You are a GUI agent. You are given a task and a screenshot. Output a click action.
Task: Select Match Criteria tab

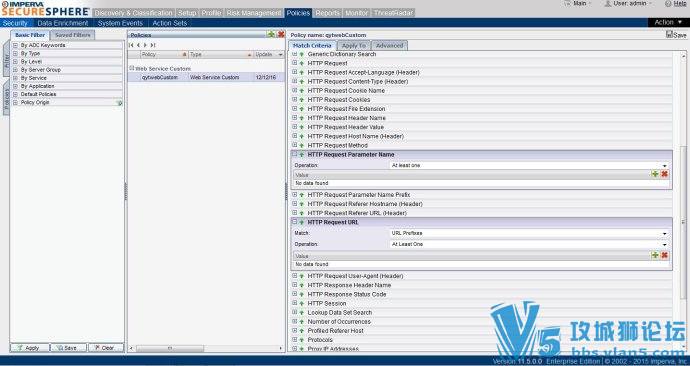(x=312, y=45)
